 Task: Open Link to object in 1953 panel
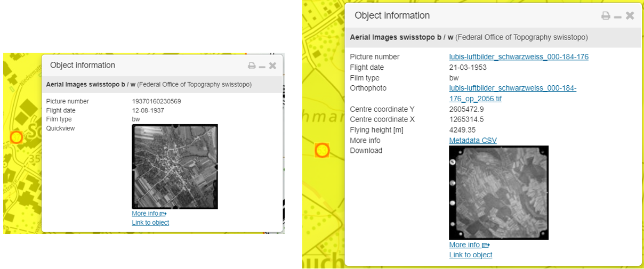pyautogui.click(x=471, y=255)
